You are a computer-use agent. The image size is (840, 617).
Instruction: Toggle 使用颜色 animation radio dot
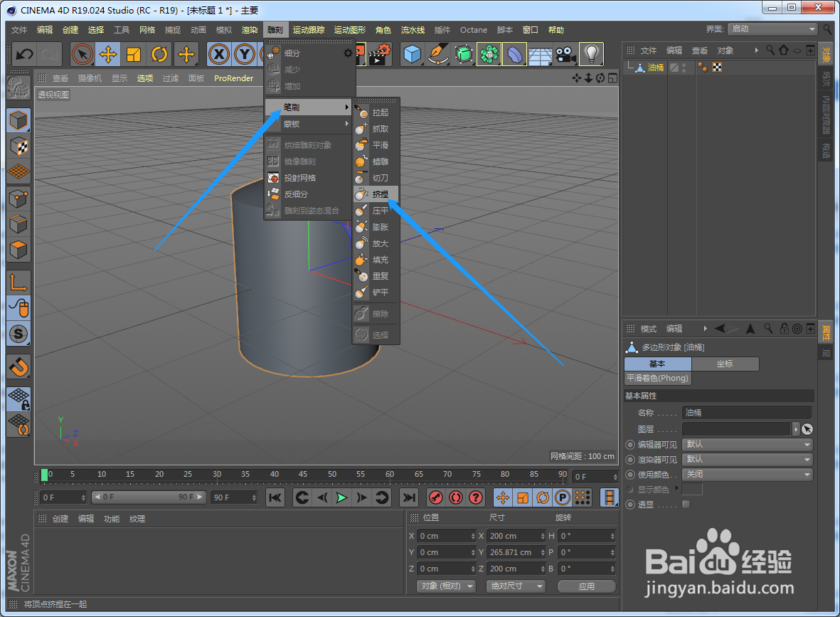tap(630, 475)
